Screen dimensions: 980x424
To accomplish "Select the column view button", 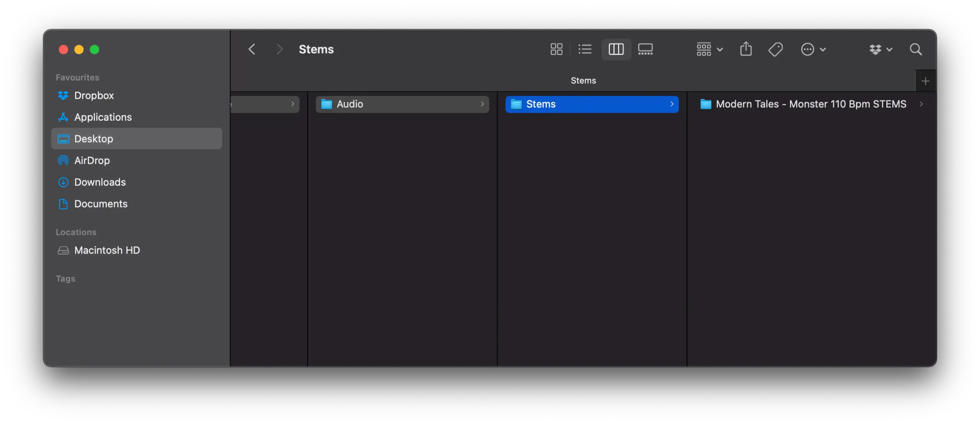I will pos(616,49).
